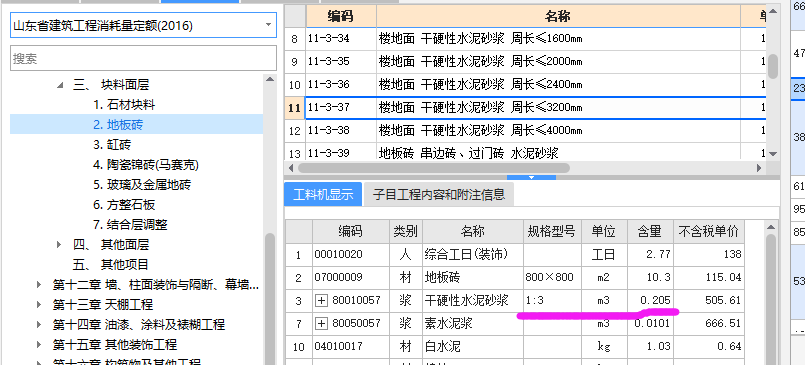The image size is (805, 365).
Task: Click the 0.205 content value
Action: (x=650, y=300)
